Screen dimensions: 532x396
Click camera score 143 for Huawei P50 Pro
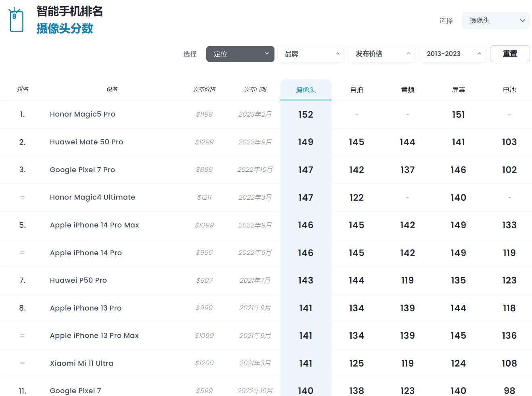click(306, 280)
